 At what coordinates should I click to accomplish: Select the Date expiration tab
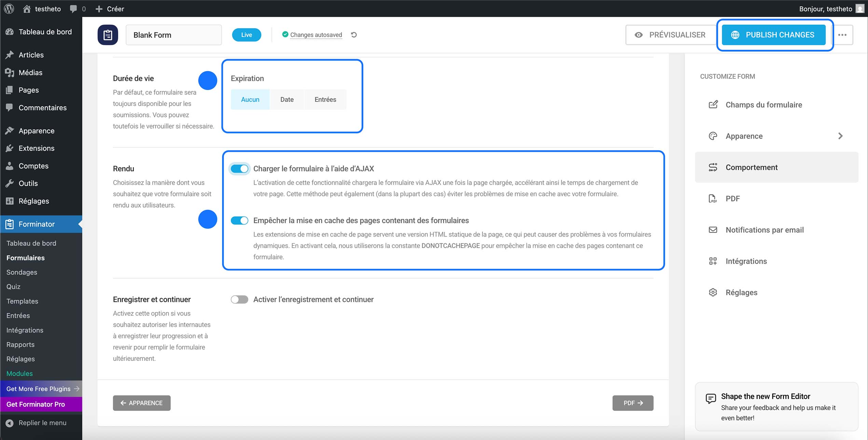point(287,99)
